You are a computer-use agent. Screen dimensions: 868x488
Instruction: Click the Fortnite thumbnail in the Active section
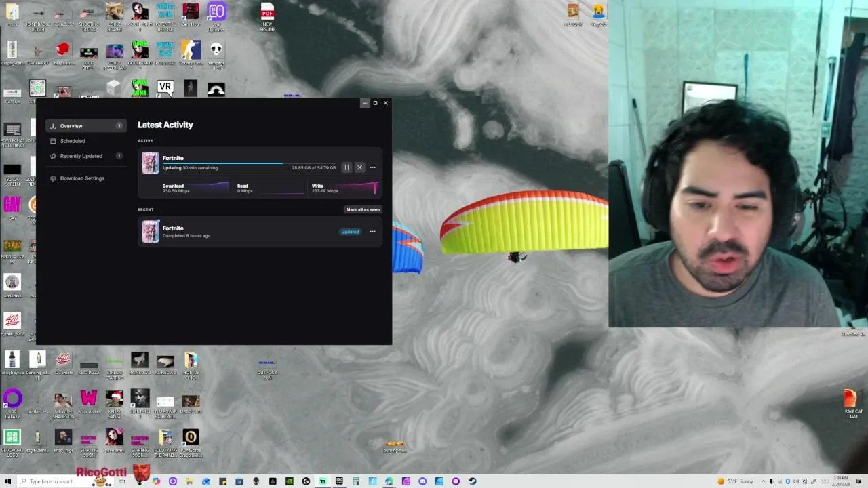click(150, 163)
